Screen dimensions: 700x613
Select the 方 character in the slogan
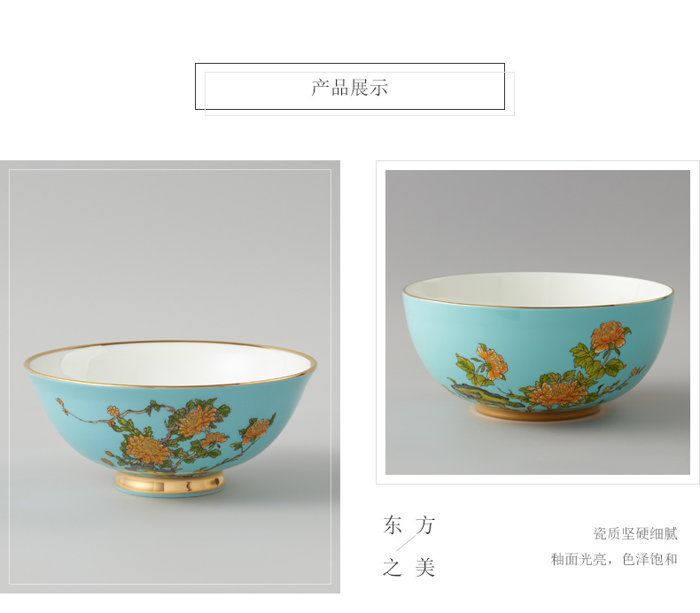point(424,525)
